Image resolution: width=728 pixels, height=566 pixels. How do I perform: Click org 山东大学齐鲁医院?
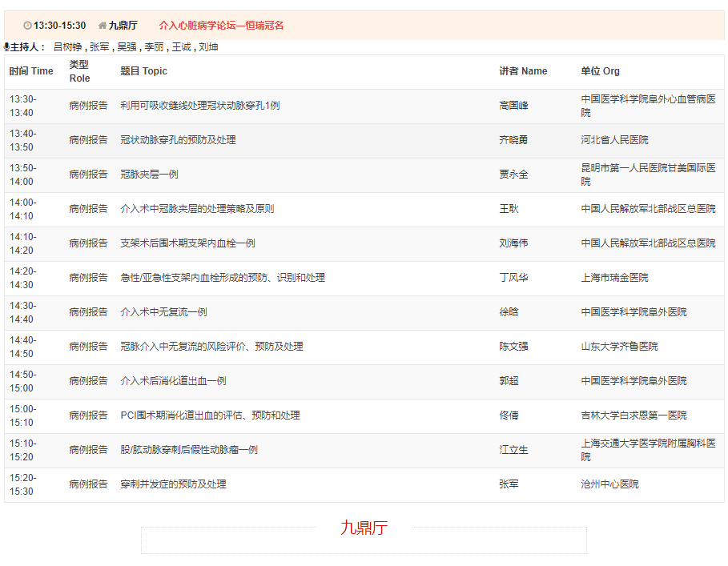pyautogui.click(x=619, y=346)
